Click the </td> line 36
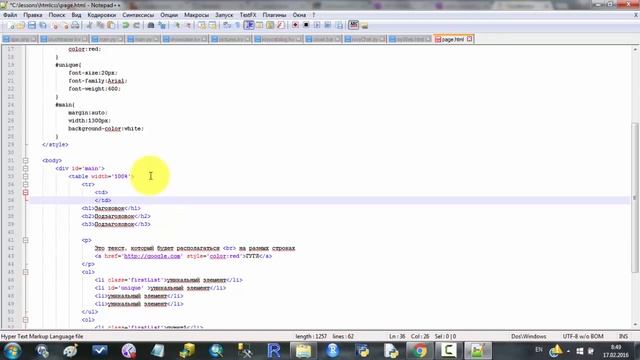The width and height of the screenshot is (640, 360). [103, 200]
